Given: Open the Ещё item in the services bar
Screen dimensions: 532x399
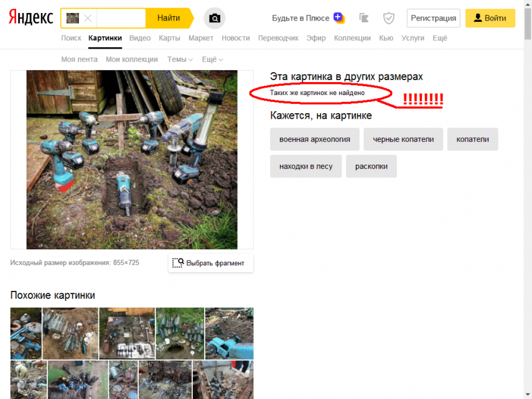Looking at the screenshot, I should pyautogui.click(x=440, y=39).
